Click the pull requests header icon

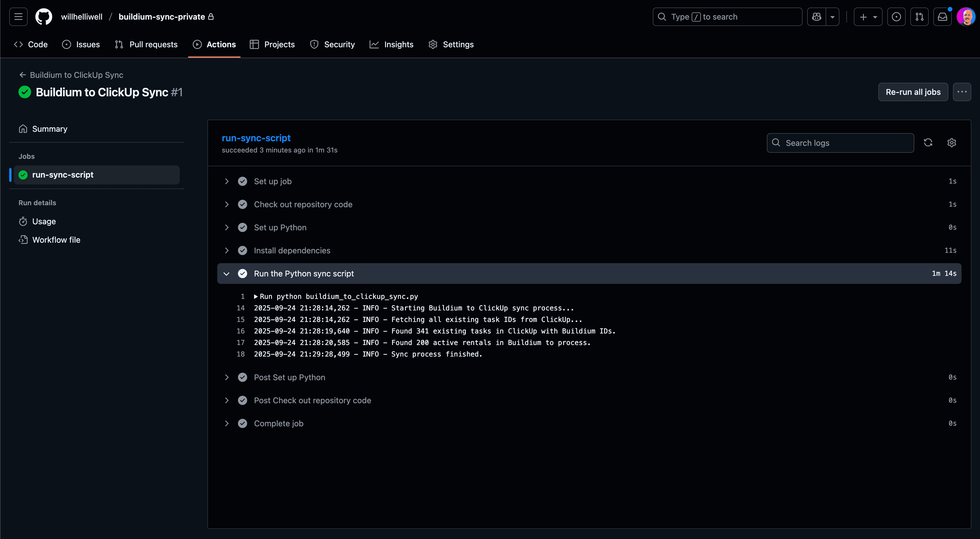[919, 17]
